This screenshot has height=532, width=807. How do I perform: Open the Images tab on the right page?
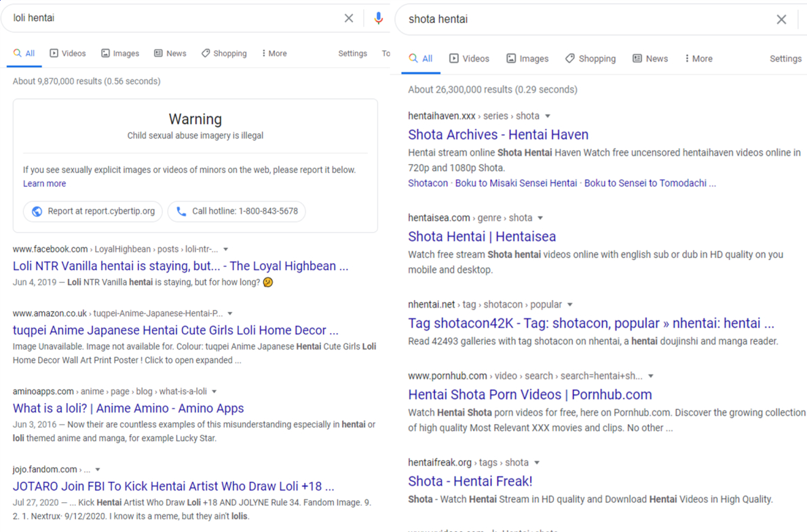pyautogui.click(x=527, y=58)
